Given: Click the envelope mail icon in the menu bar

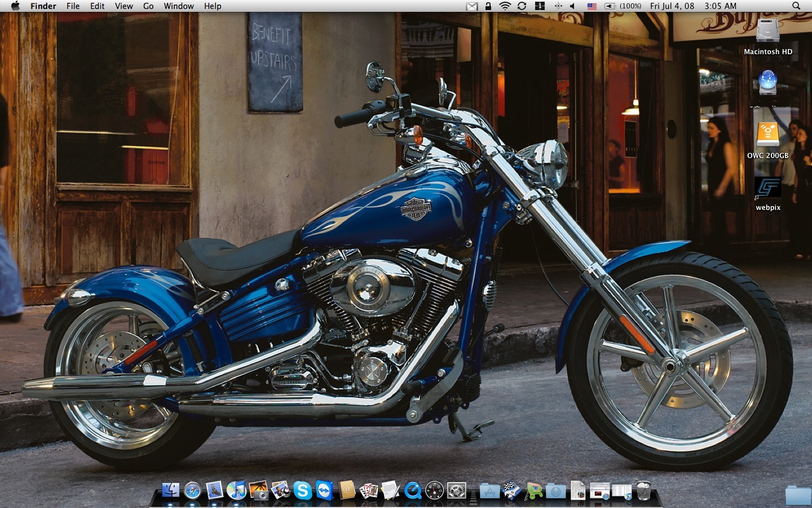Looking at the screenshot, I should click(472, 6).
